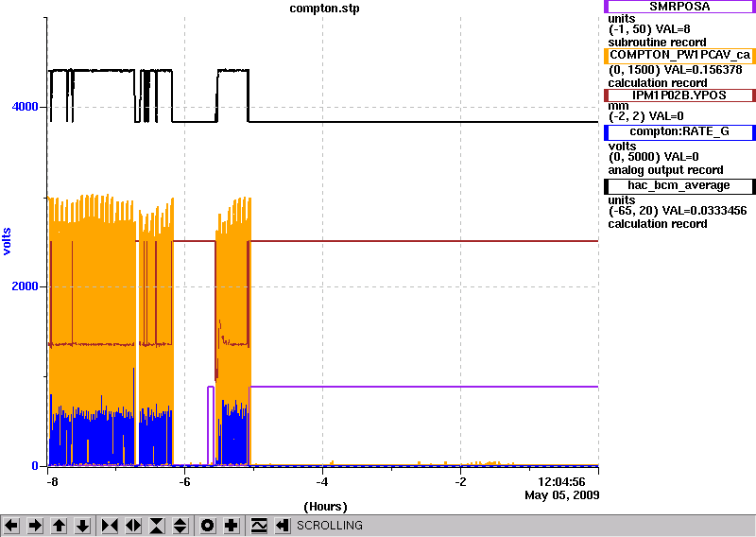The width and height of the screenshot is (756, 537).
Task: Click the (-1, 50) VAL=8 readout
Action: coord(649,29)
